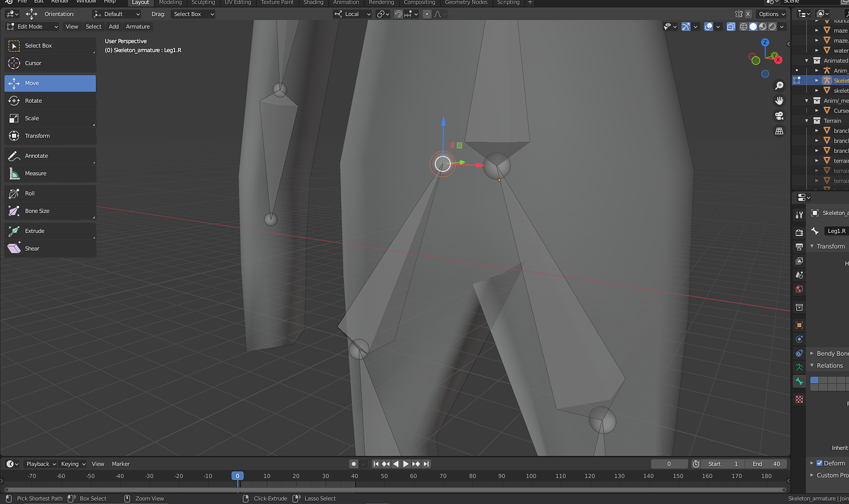This screenshot has width=849, height=504.
Task: Open the Playback dropdown
Action: click(x=41, y=464)
